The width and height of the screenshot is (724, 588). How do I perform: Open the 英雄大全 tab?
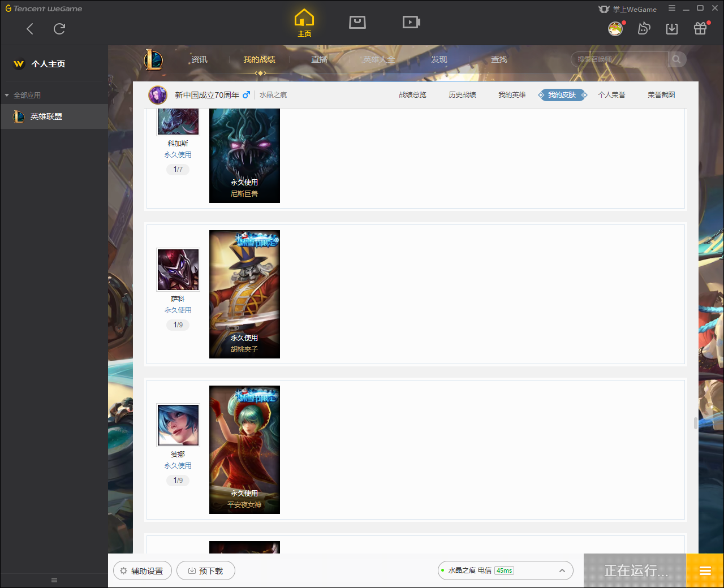click(379, 59)
